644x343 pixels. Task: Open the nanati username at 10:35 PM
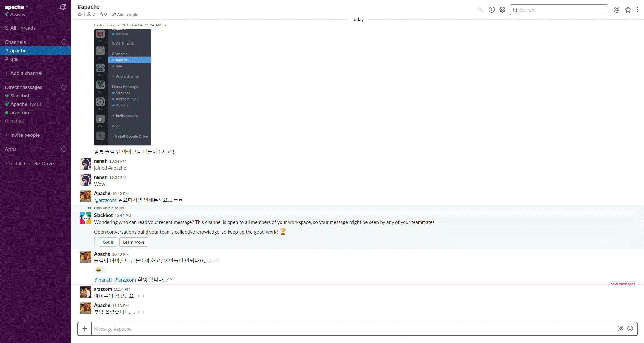(101, 177)
